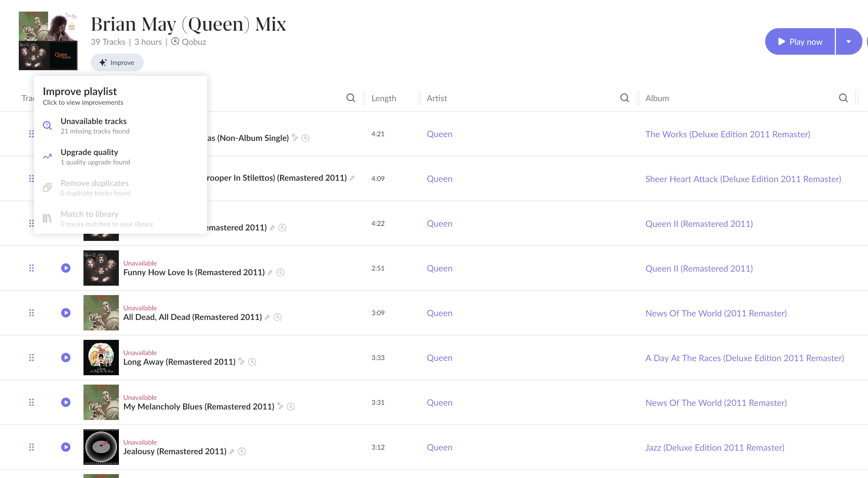Click A Day At The Races album art

click(101, 358)
